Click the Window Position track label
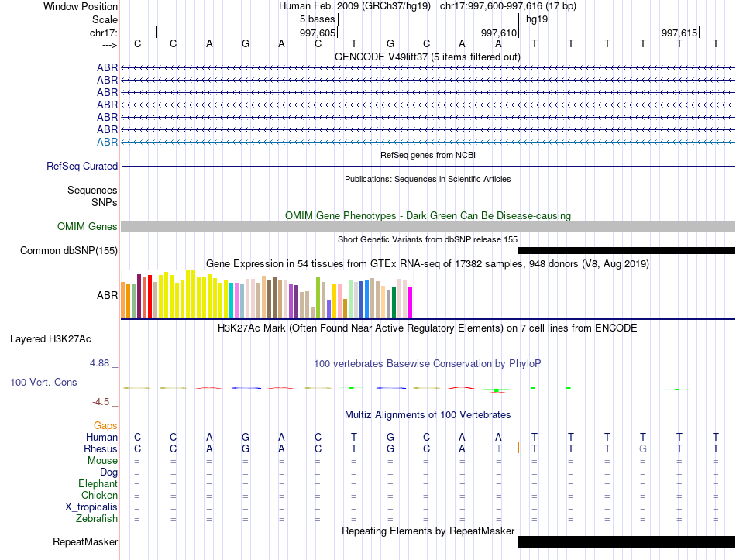Viewport: 736px width, 560px height. 81,6
